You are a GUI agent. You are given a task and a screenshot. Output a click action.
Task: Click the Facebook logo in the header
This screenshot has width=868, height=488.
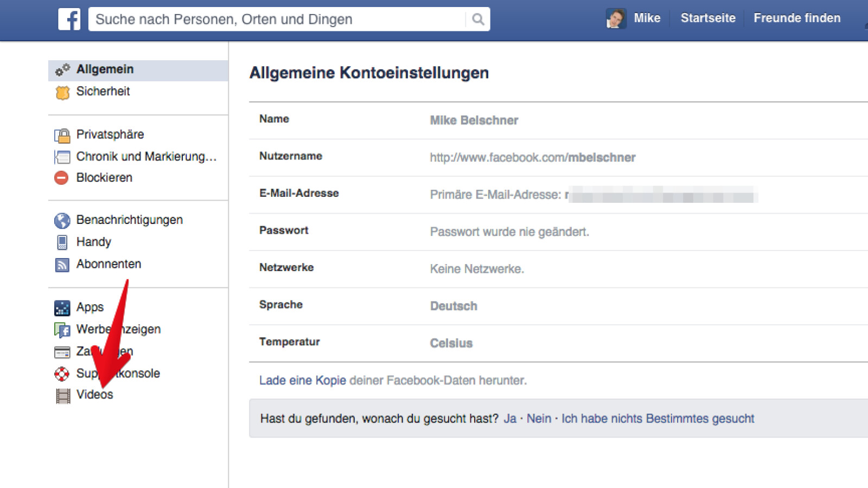click(x=69, y=18)
